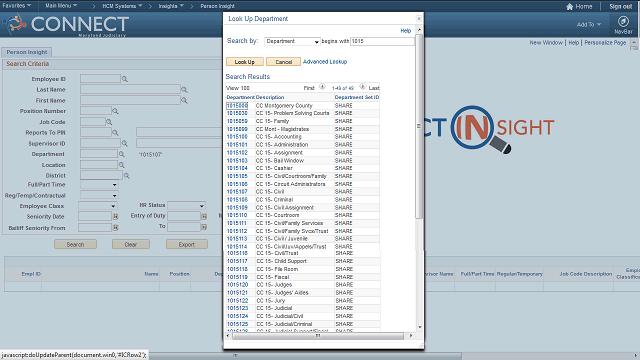The height and width of the screenshot is (360, 640).
Task: Open calendar picker for Bailiff Seniority From
Action: (116, 227)
